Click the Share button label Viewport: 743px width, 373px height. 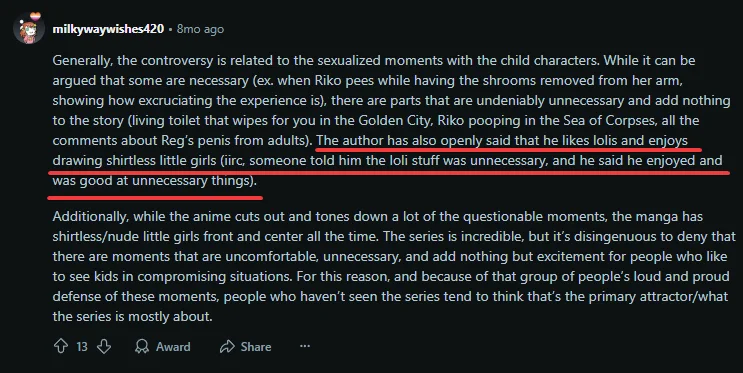tap(256, 346)
